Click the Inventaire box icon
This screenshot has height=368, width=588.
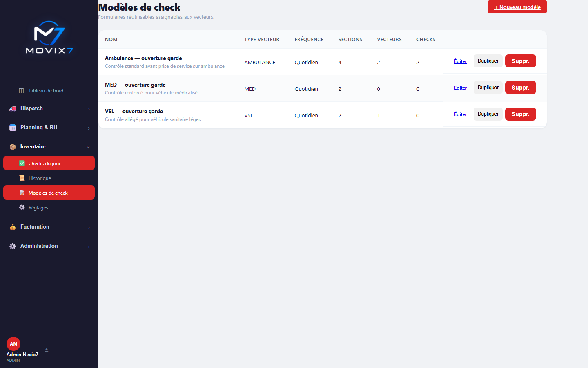[x=13, y=147]
